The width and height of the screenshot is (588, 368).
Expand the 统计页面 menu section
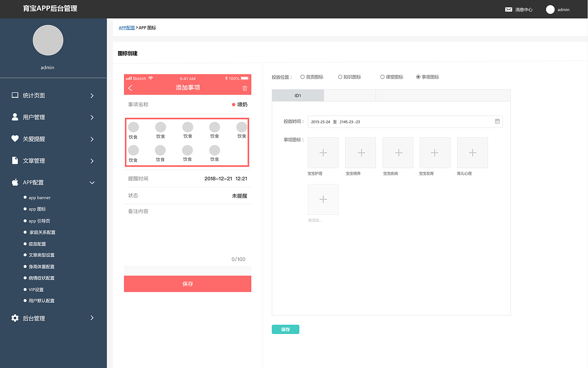tap(92, 95)
